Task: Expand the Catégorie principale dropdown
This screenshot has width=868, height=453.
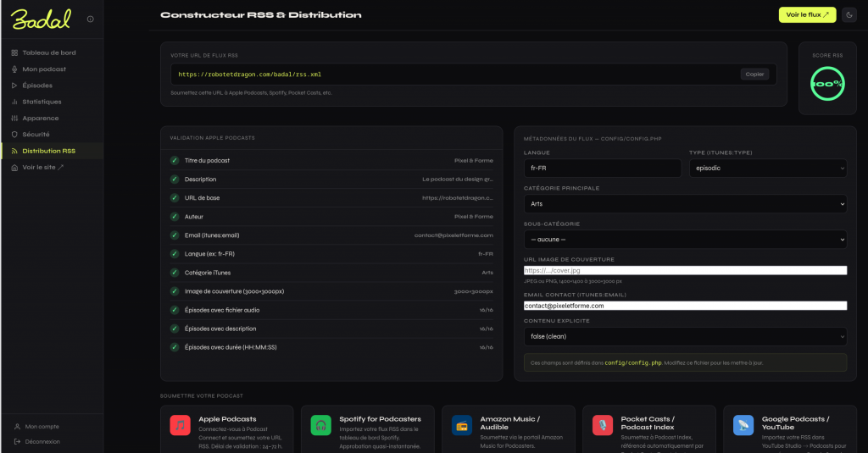Action: pyautogui.click(x=685, y=204)
